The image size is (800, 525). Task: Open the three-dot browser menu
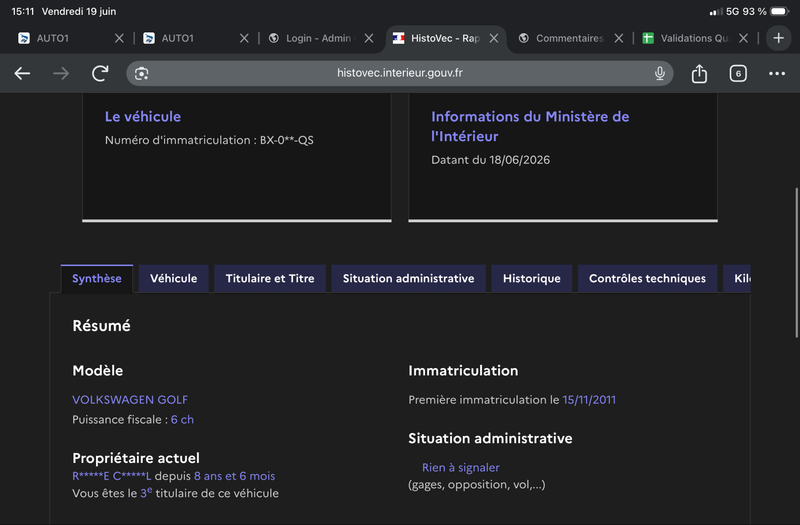(777, 73)
